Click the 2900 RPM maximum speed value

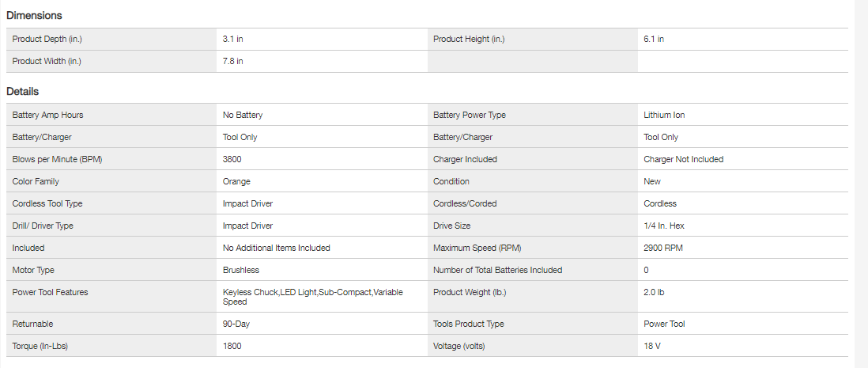pos(663,248)
